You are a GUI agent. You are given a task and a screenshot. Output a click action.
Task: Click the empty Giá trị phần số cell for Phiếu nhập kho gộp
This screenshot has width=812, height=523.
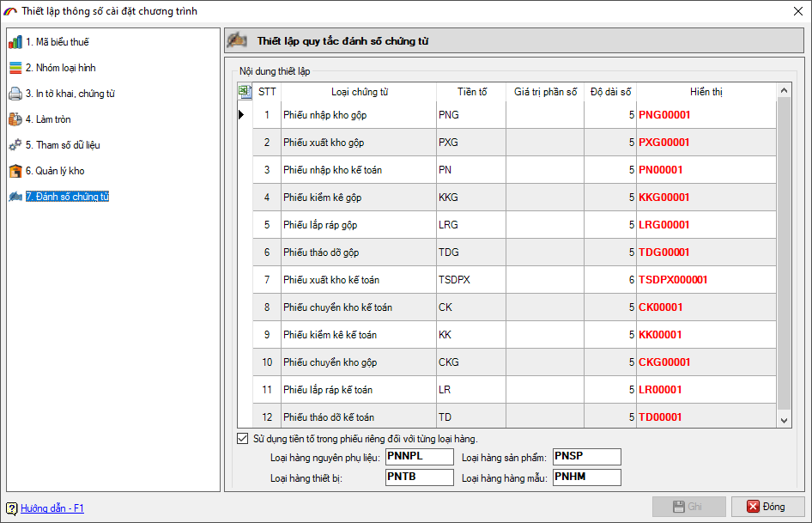click(x=545, y=115)
